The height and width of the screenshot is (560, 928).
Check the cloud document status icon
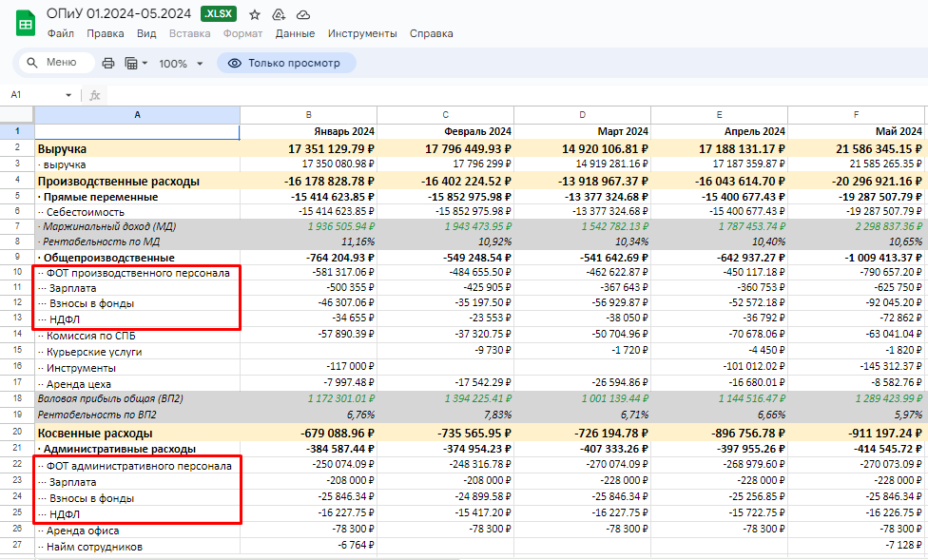(x=303, y=15)
